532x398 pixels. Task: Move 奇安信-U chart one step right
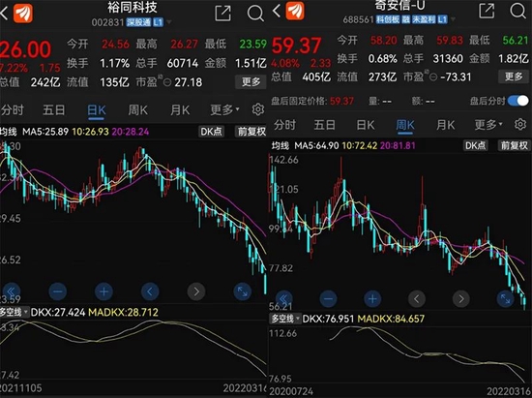461,299
